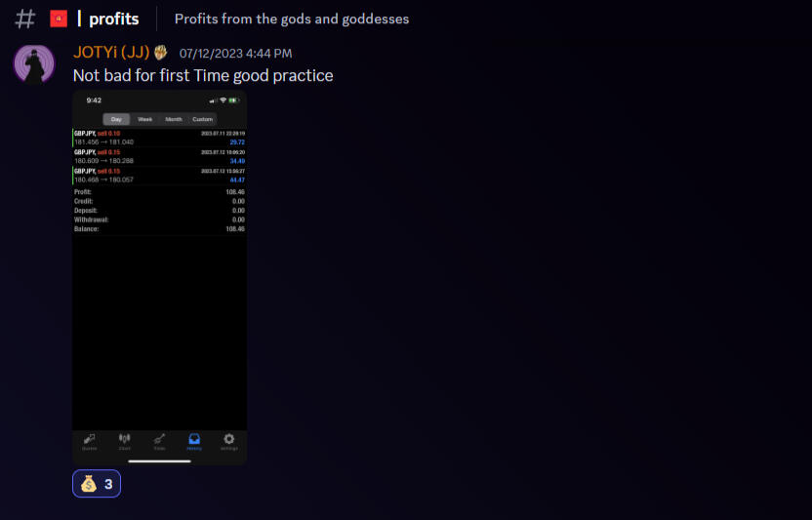Viewport: 812px width, 520px height.
Task: Click the JOTYi (JJ) username
Action: click(110, 53)
